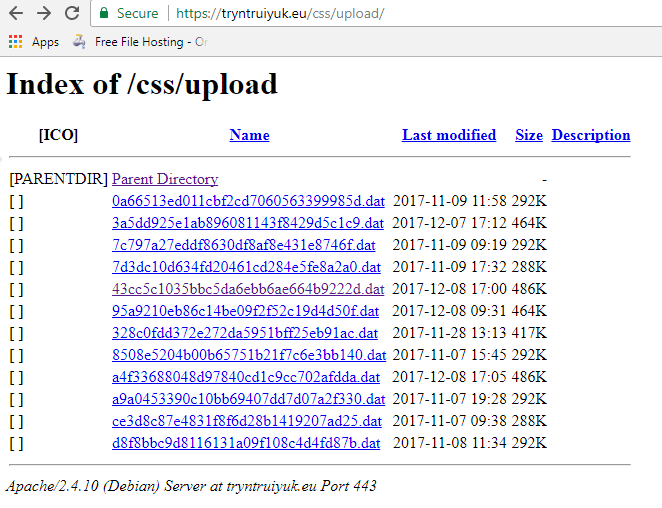Sort listing by Description column
The height and width of the screenshot is (508, 662).
590,135
